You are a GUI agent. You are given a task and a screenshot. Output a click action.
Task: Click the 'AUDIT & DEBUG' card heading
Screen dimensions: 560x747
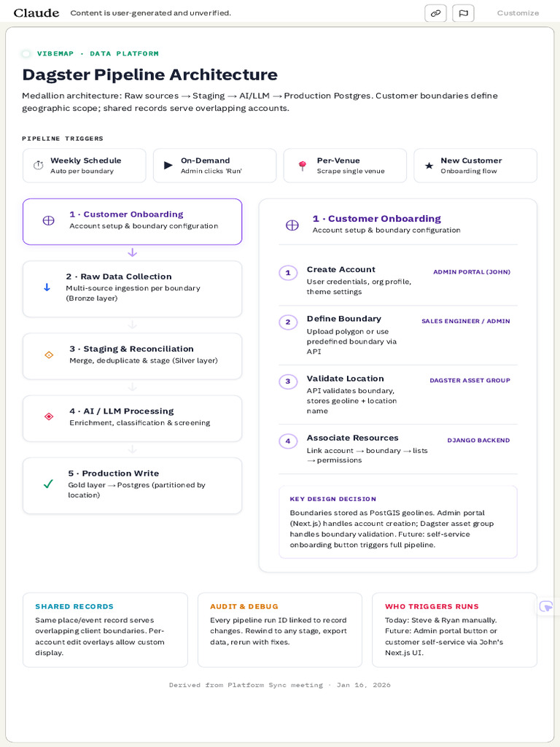[x=244, y=606]
